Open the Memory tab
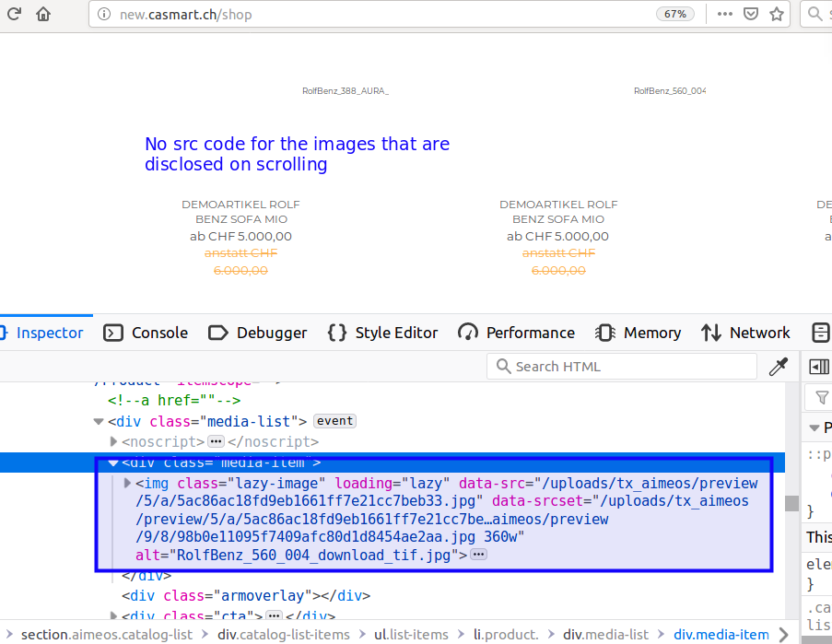The width and height of the screenshot is (832, 644). click(x=638, y=333)
